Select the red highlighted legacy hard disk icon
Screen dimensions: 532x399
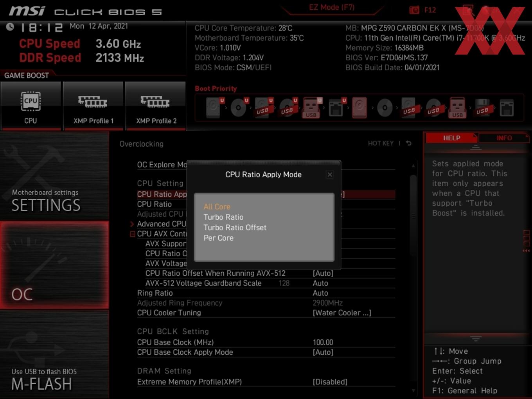359,108
